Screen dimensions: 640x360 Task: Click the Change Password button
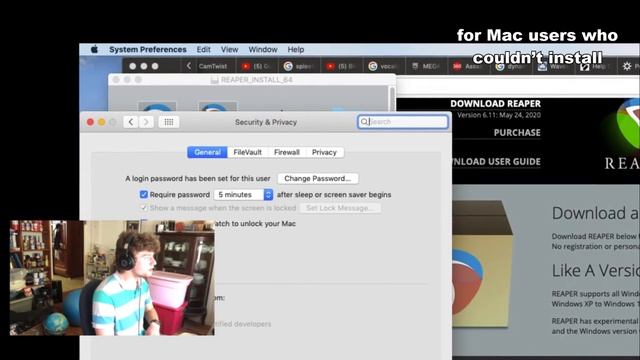(x=318, y=178)
